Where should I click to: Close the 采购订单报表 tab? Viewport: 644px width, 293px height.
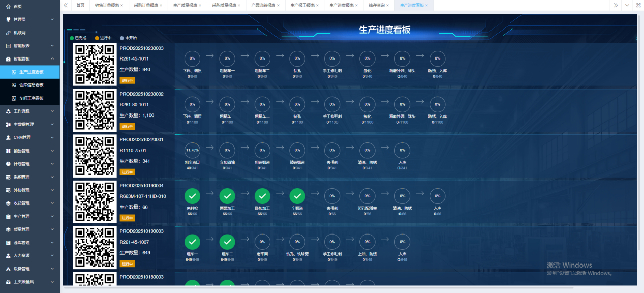161,5
